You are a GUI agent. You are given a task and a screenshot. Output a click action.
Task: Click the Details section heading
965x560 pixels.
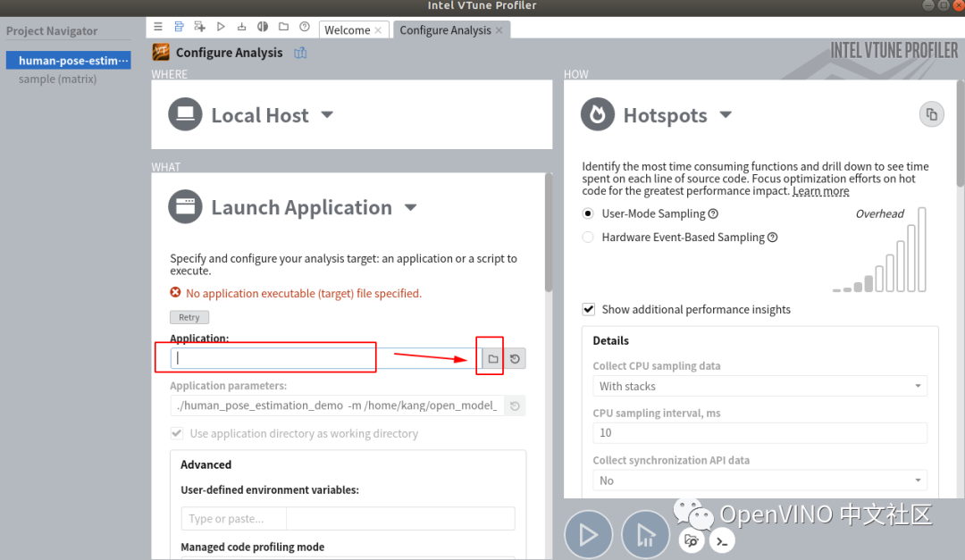[x=610, y=341]
